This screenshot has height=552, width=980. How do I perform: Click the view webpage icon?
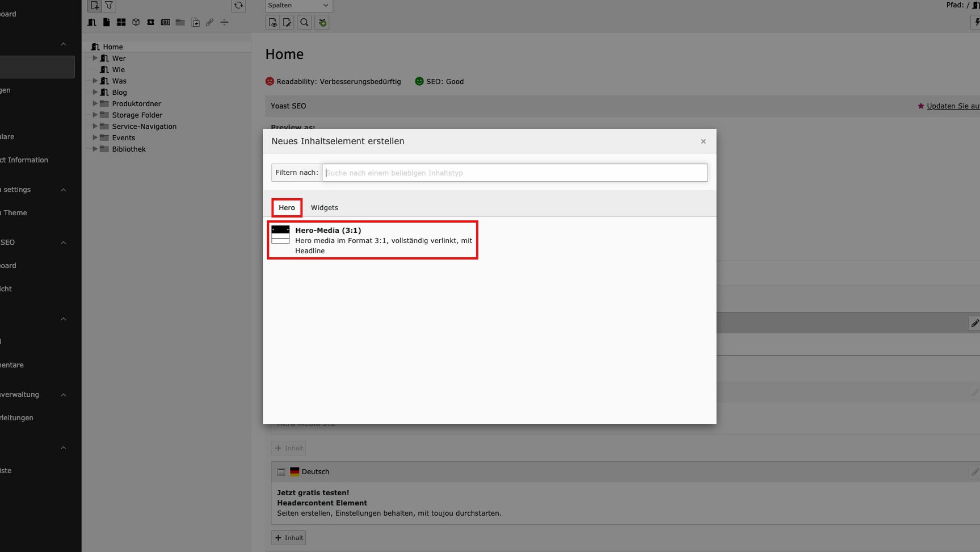click(273, 23)
